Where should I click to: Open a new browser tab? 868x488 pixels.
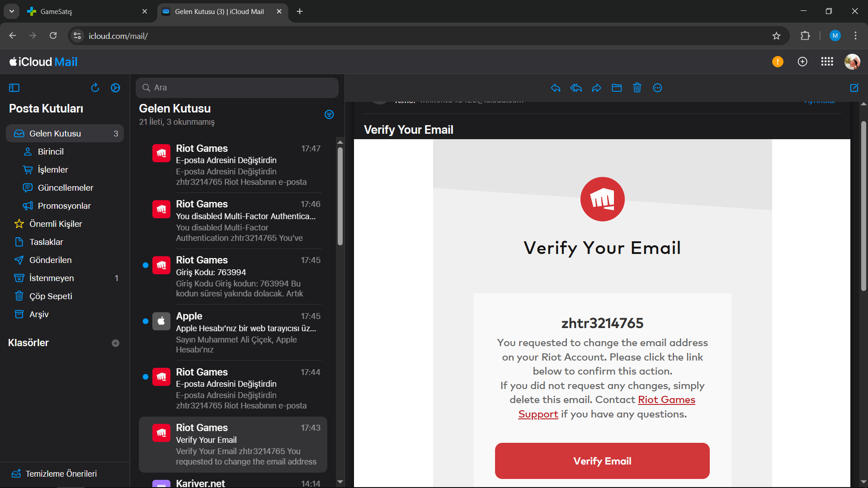[300, 11]
